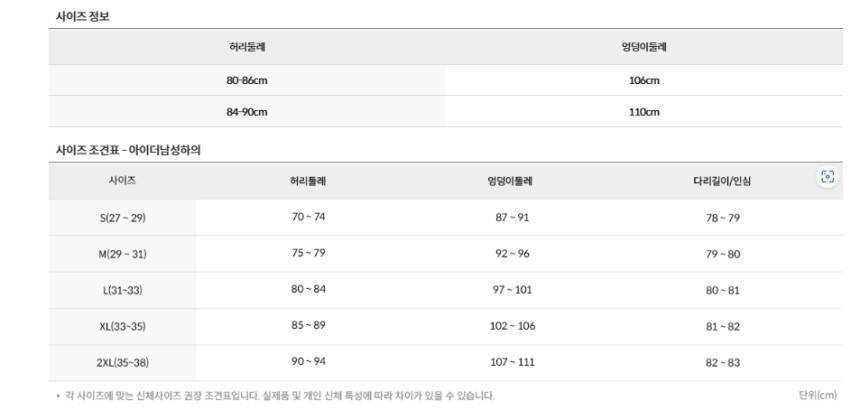Click the 2XL(35~38) size row label
This screenshot has width=860, height=410.
click(x=122, y=362)
